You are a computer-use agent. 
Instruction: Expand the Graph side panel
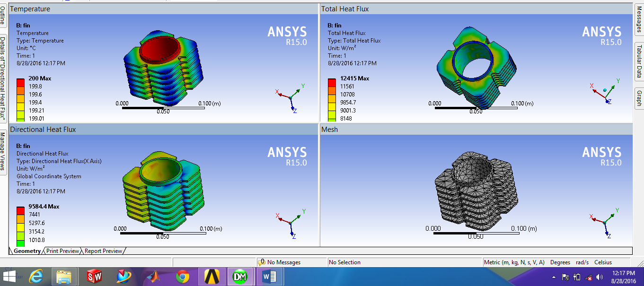[x=639, y=98]
